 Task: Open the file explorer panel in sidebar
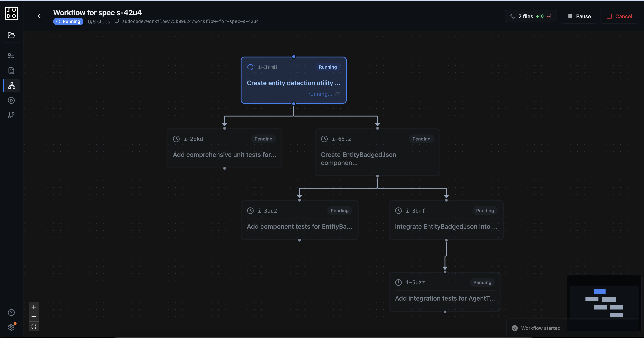click(x=11, y=35)
